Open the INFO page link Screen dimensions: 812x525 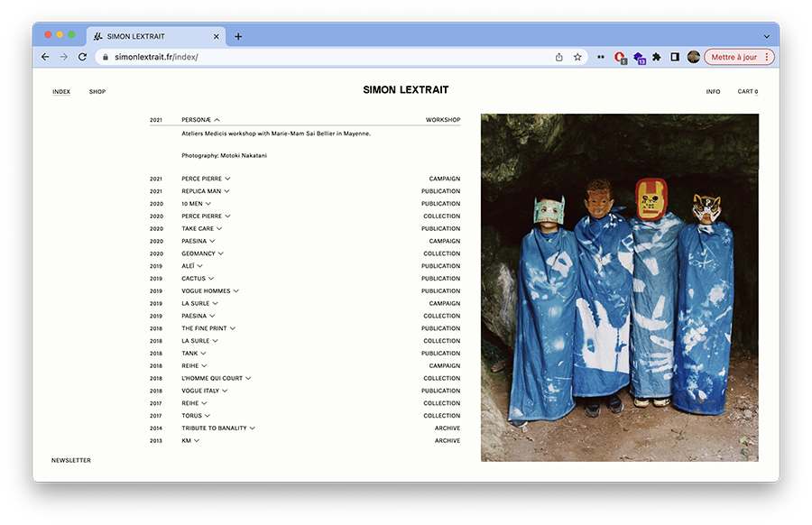tap(713, 92)
